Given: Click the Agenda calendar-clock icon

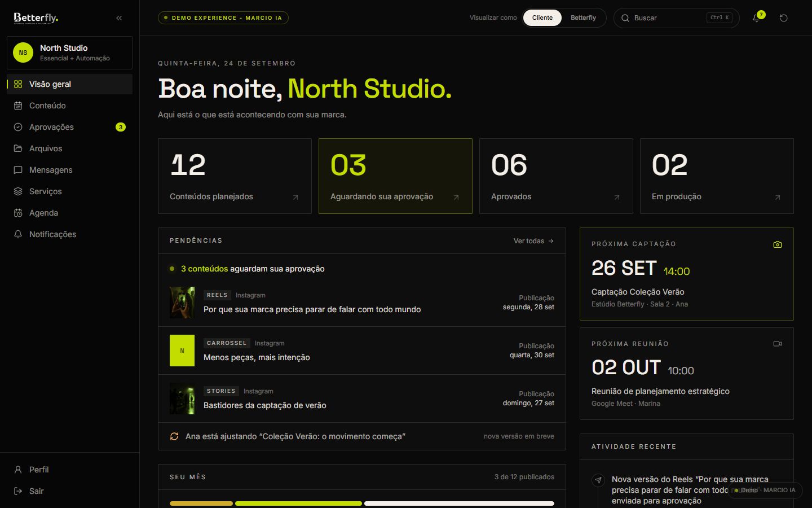Looking at the screenshot, I should tap(18, 213).
